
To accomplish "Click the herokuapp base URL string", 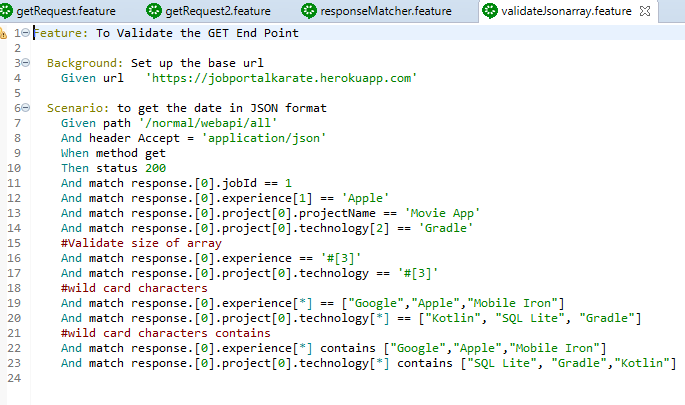I will point(281,78).
